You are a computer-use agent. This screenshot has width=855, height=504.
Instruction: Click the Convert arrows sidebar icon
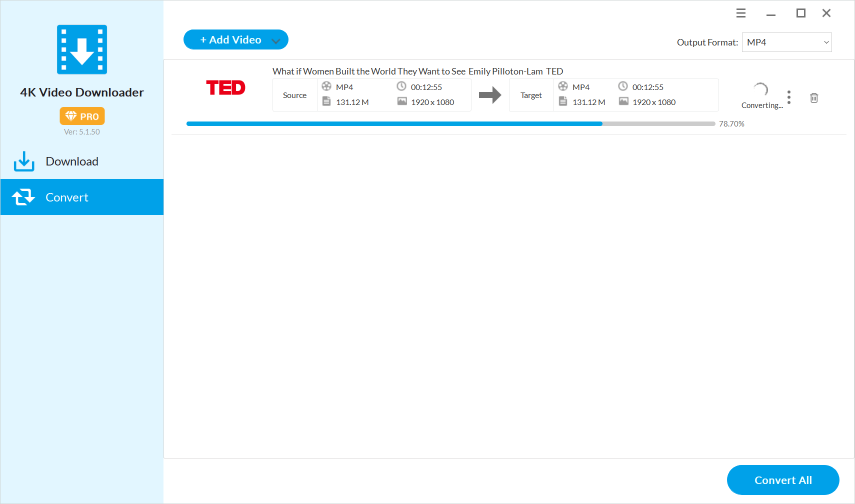pos(23,197)
